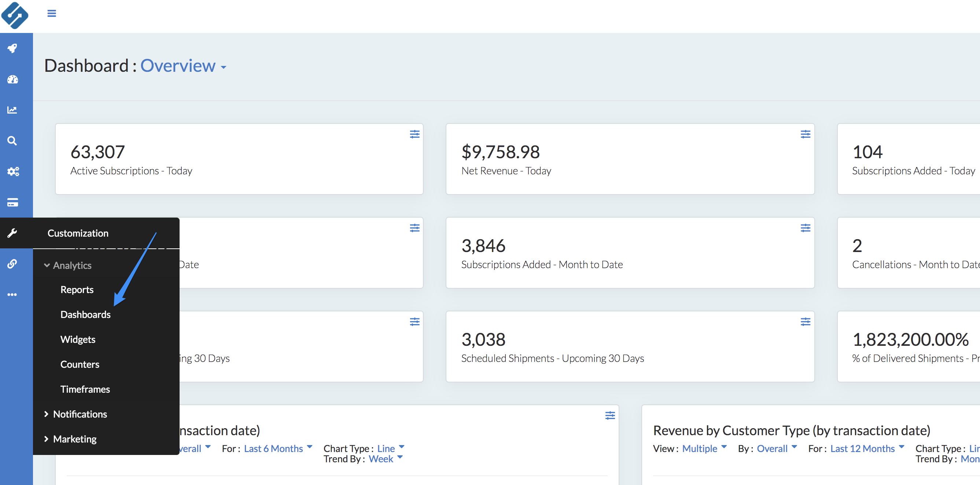Click the Reports menu link
980x485 pixels.
click(77, 289)
